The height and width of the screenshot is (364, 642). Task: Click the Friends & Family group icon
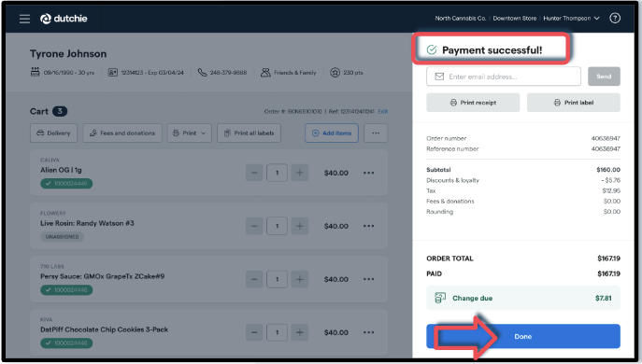(265, 73)
